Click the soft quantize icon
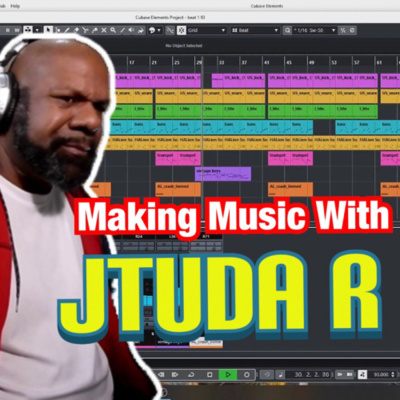This screenshot has height=400, width=400. [x=343, y=30]
